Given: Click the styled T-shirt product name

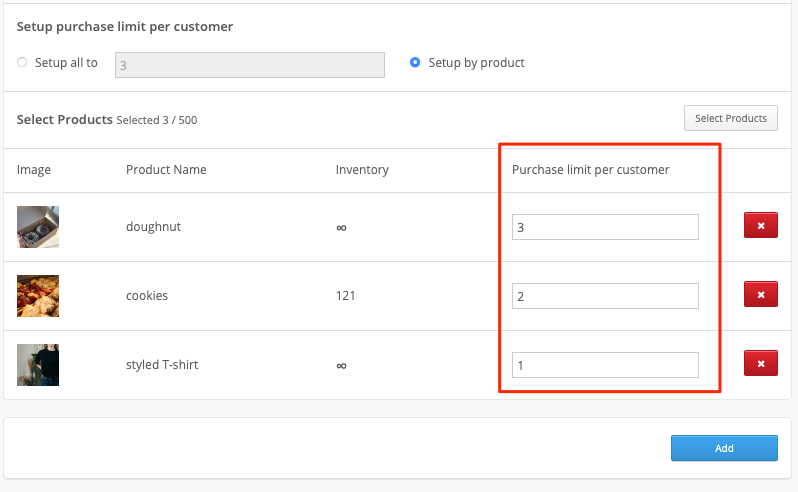Looking at the screenshot, I should pyautogui.click(x=162, y=364).
